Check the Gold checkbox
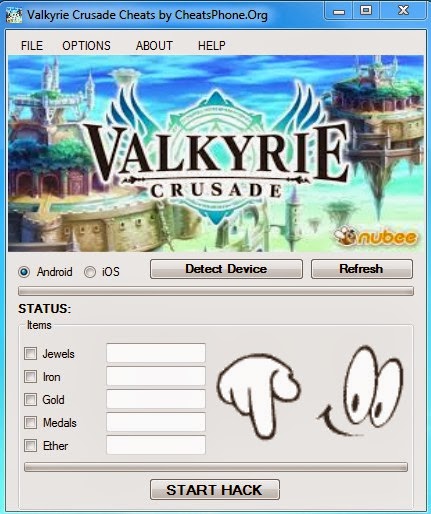 pos(30,399)
